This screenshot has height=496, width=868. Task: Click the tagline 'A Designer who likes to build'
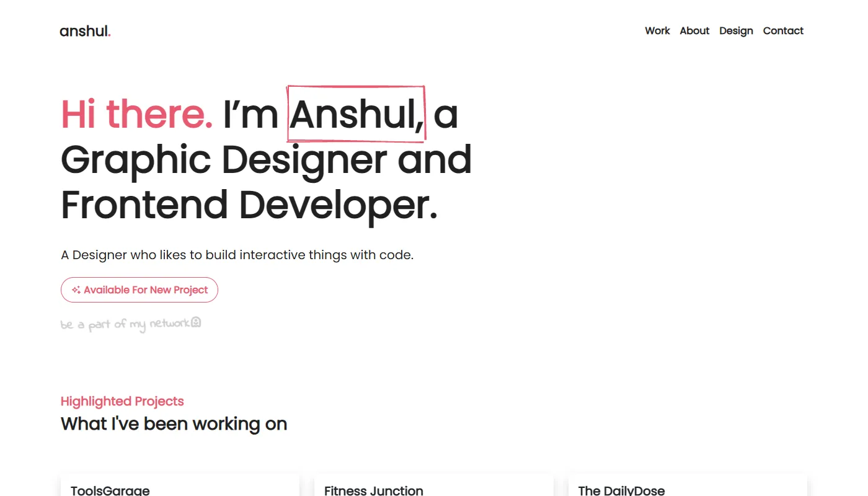237,255
